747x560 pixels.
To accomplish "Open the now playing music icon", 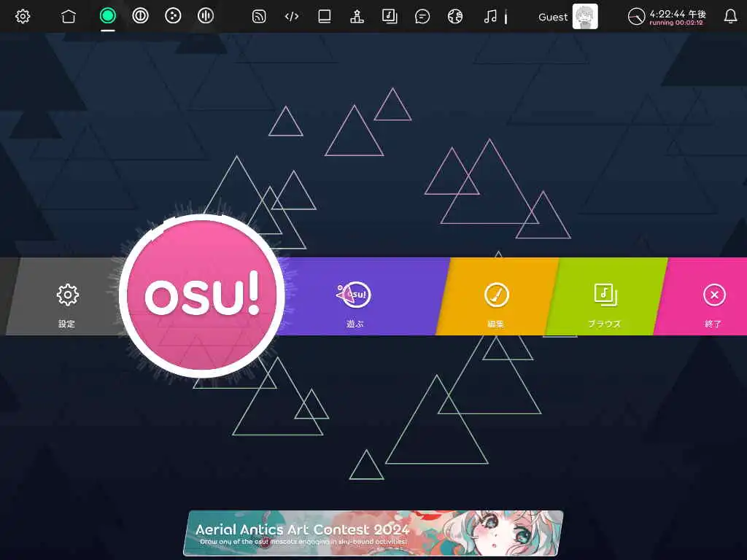I will point(491,17).
